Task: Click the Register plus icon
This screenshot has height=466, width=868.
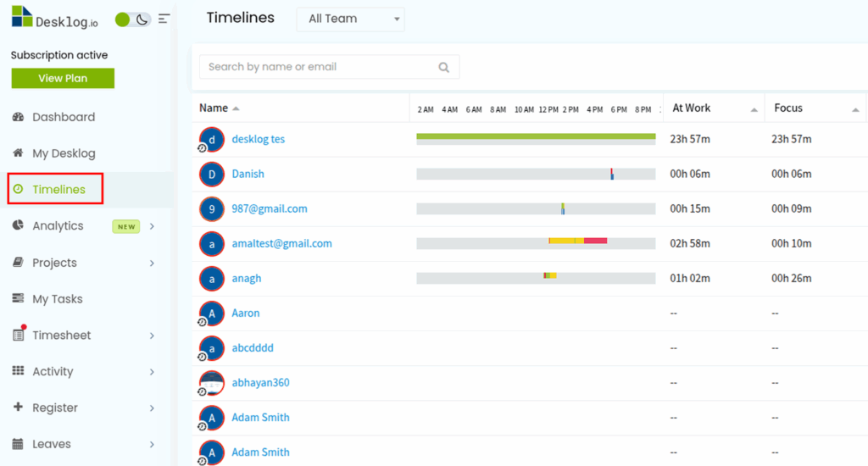Action: coord(18,408)
